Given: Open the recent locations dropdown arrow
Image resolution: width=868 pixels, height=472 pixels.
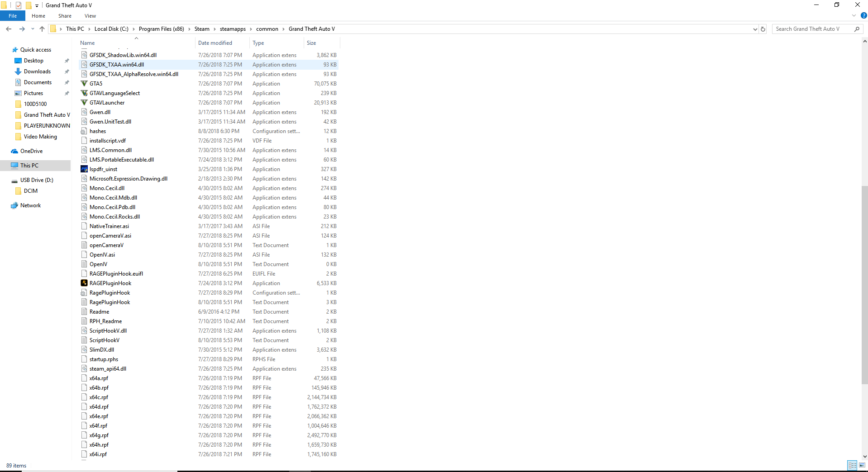Looking at the screenshot, I should pyautogui.click(x=33, y=29).
